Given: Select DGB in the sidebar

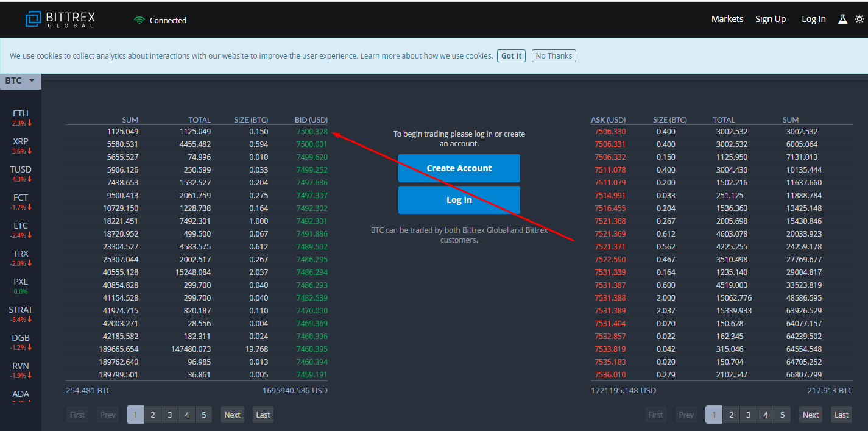Looking at the screenshot, I should 21,342.
